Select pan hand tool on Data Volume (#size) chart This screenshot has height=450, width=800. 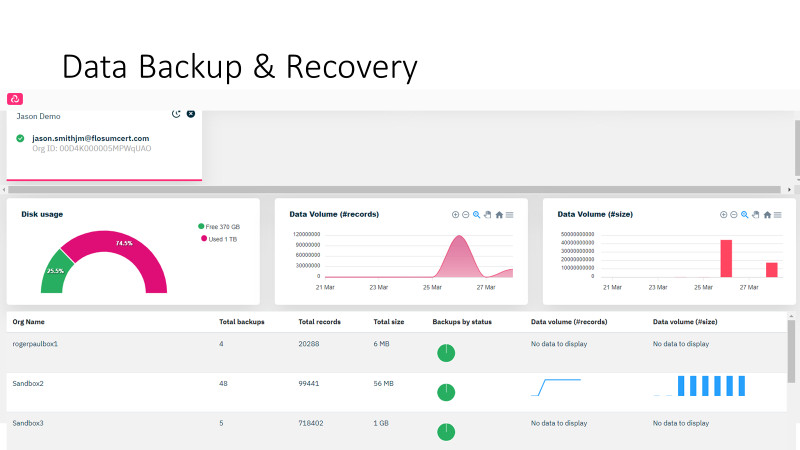(x=756, y=215)
